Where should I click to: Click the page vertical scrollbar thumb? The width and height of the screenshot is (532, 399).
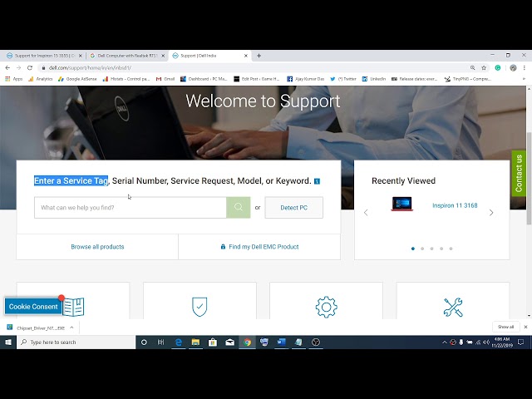[x=529, y=178]
